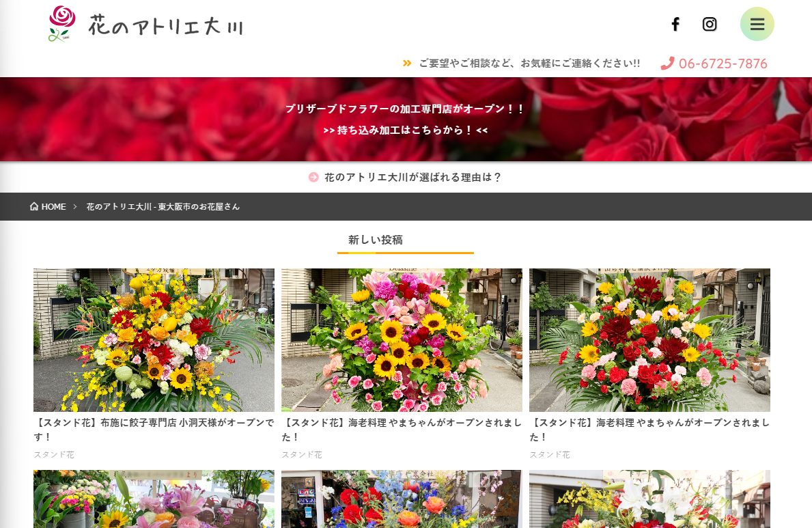Open the sunflower and pink lily stand thumbnail
812x528 pixels.
pos(402,339)
